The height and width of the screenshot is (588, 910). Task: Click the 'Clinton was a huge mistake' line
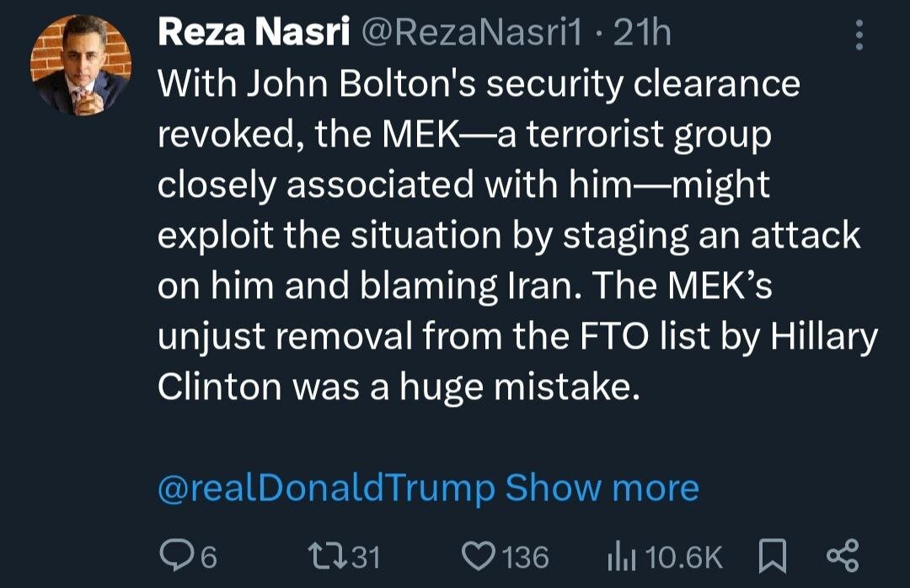tap(393, 386)
